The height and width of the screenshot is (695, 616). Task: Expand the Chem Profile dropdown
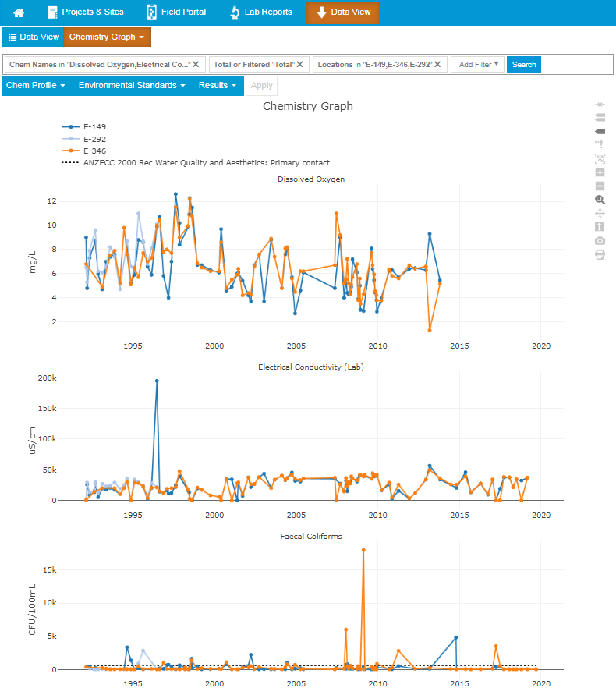click(36, 85)
